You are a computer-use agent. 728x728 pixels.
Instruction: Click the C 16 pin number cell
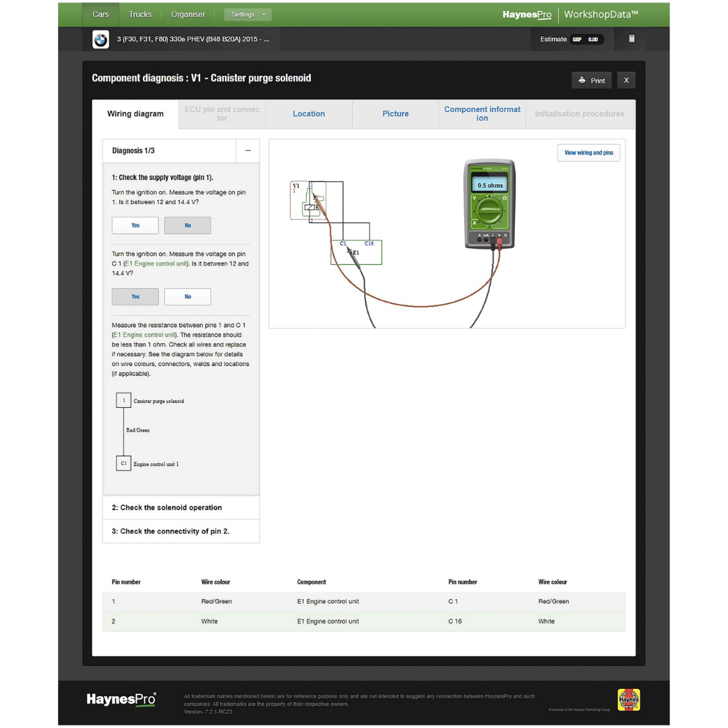[455, 621]
